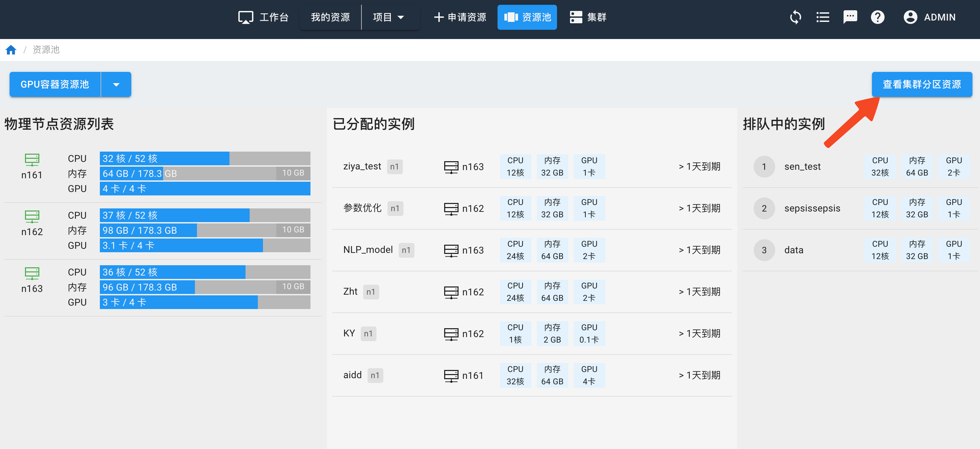Click the sepsissepsis queued instance name

point(812,209)
